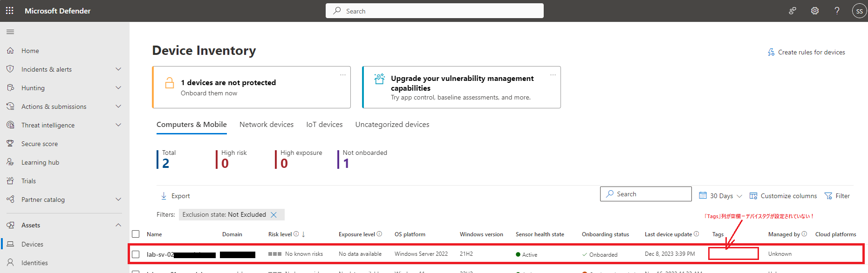Viewport: 868px width, 273px height.
Task: Open Last device update info icon
Action: click(x=696, y=234)
